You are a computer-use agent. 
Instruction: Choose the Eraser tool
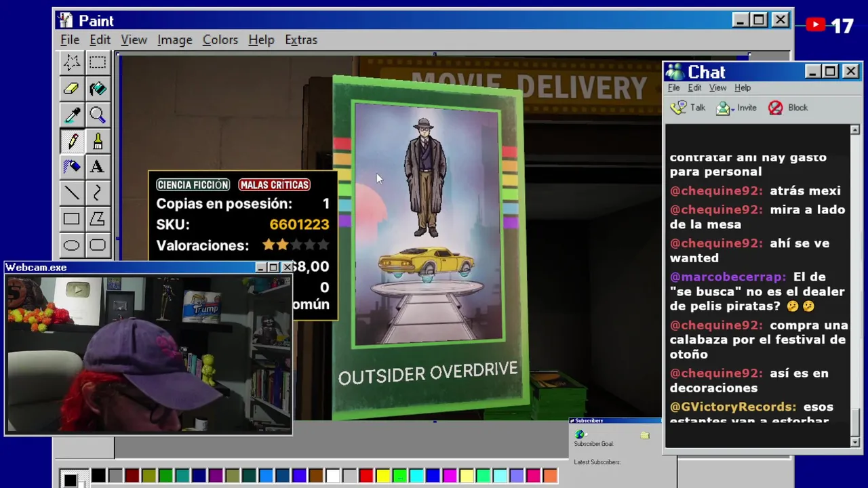[71, 89]
